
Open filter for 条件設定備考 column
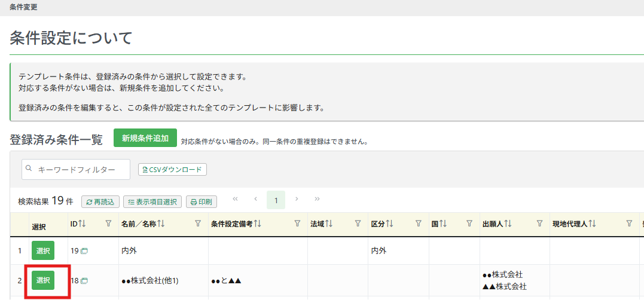click(297, 224)
